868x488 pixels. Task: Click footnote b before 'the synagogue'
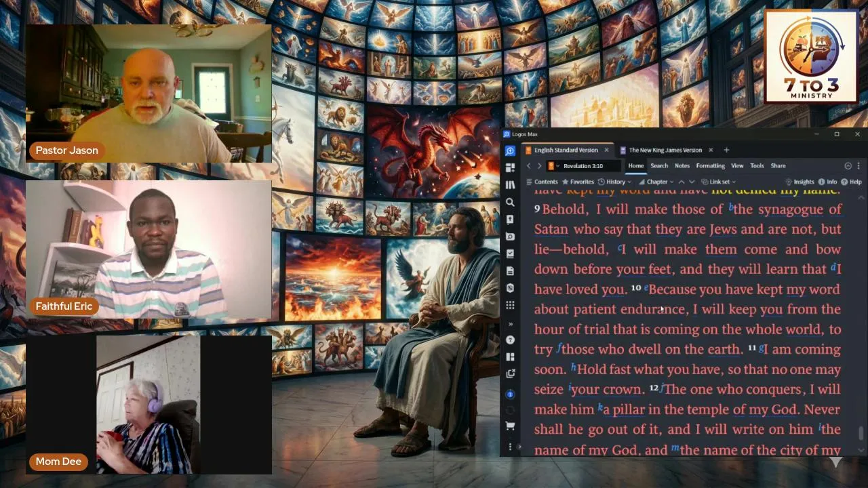click(x=731, y=207)
